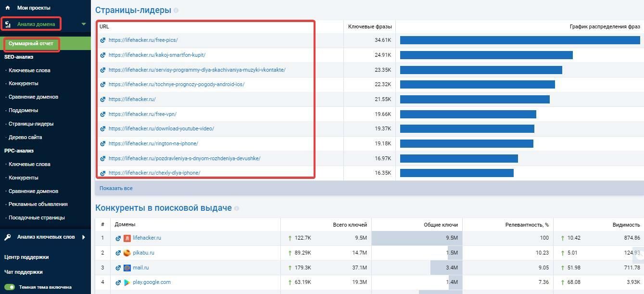The height and width of the screenshot is (294, 644).
Task: Open Страницы-лидеры in the sidebar
Action: tap(31, 124)
